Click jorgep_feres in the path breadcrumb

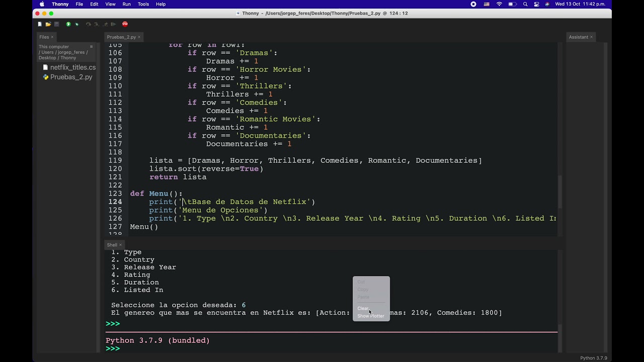click(x=71, y=52)
